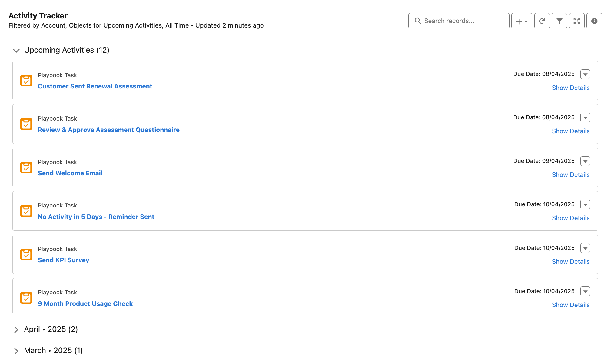Open the filter funnel icon
The image size is (611, 364).
[x=559, y=21]
